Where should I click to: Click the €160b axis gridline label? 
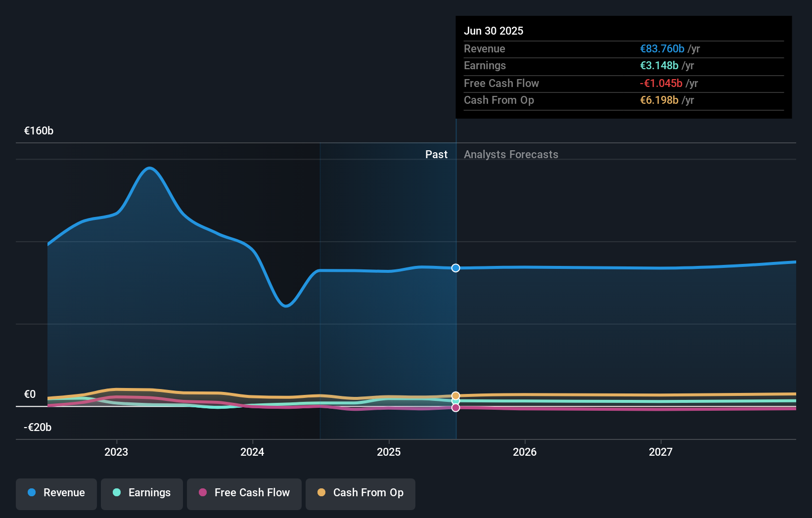(x=39, y=130)
